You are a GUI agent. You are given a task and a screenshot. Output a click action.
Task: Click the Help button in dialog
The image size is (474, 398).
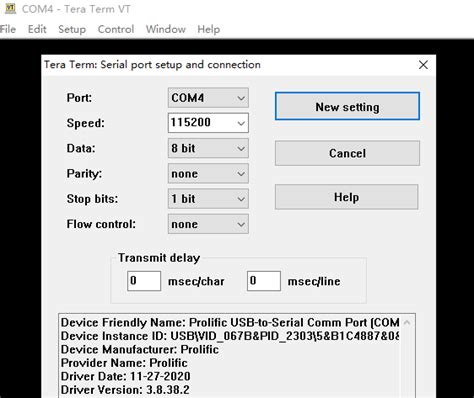click(347, 197)
